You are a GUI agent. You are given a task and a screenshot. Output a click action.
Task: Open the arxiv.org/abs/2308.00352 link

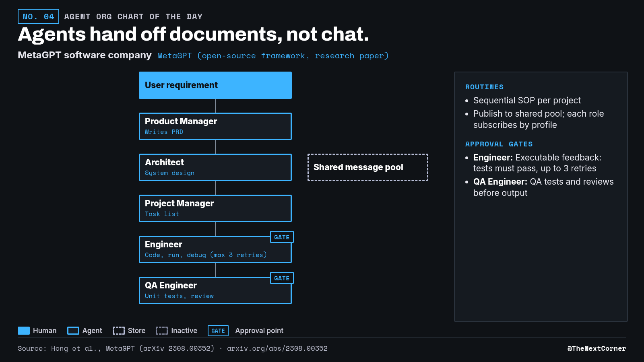click(x=277, y=348)
